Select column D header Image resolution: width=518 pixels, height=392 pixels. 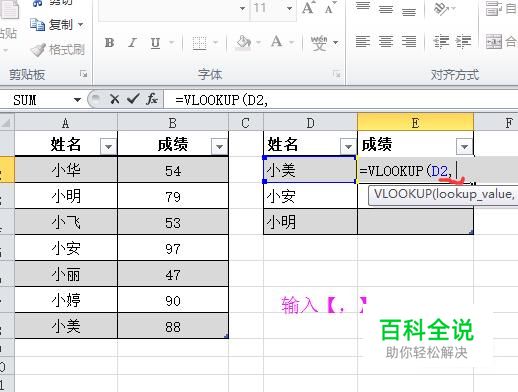pyautogui.click(x=310, y=123)
